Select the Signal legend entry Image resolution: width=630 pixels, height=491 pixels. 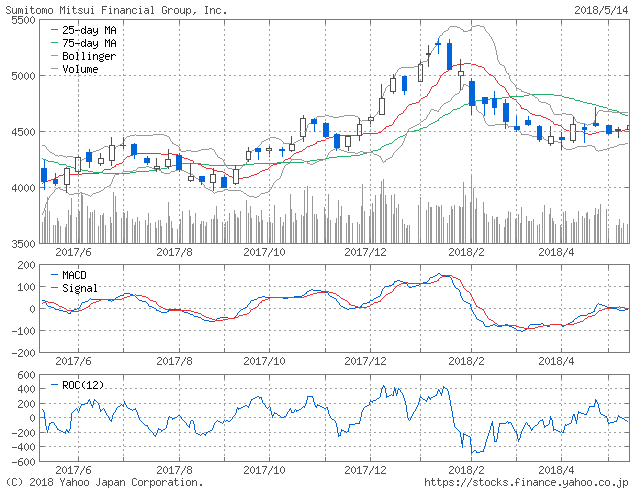(81, 287)
